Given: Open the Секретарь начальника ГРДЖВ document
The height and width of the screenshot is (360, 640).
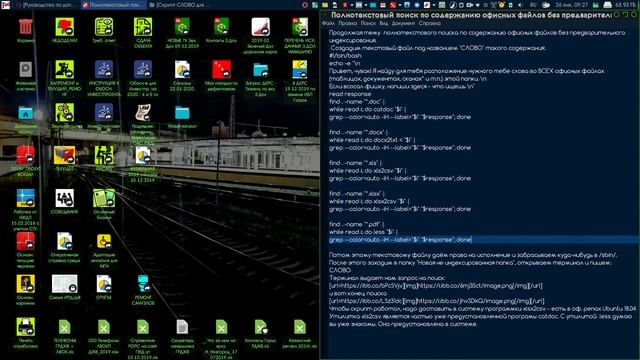Looking at the screenshot, I should coord(182,327).
